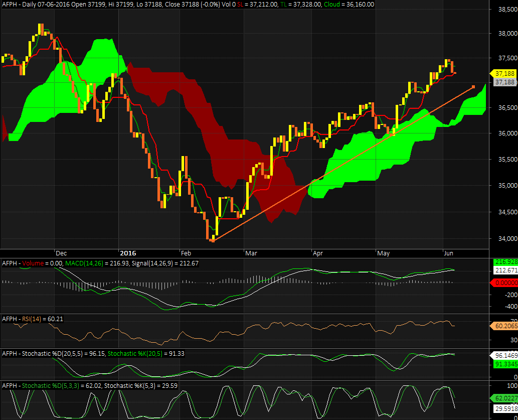The width and height of the screenshot is (518, 420).
Task: Click the red 0.00000 volume value label
Action: [505, 283]
